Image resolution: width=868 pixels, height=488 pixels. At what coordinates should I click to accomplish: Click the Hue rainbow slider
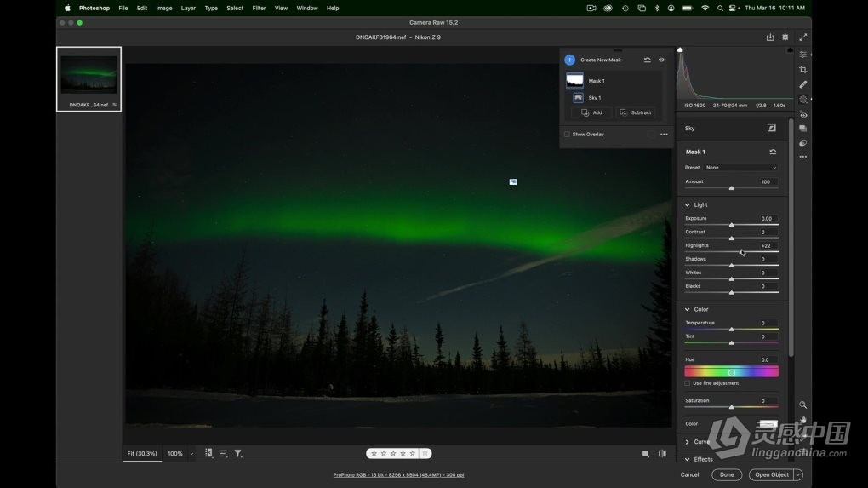pyautogui.click(x=731, y=371)
